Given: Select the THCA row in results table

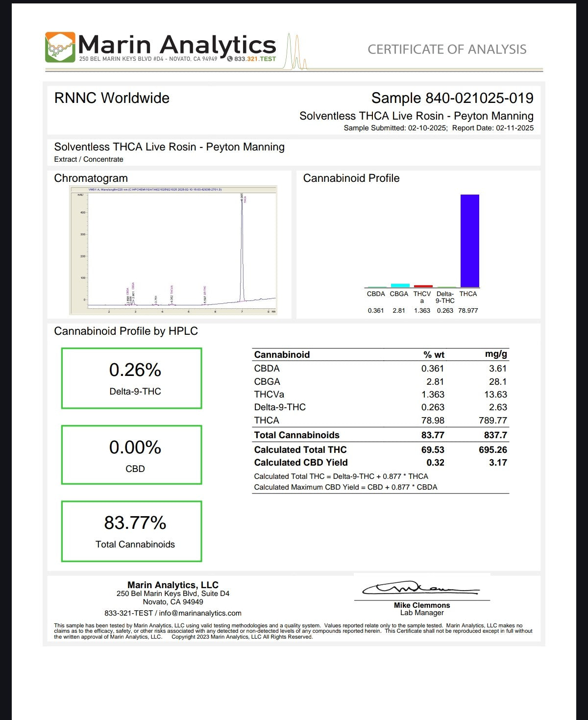Looking at the screenshot, I should click(380, 421).
